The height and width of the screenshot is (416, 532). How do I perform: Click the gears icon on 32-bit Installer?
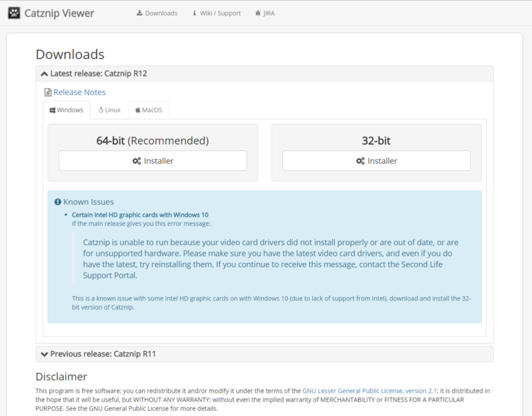click(360, 161)
